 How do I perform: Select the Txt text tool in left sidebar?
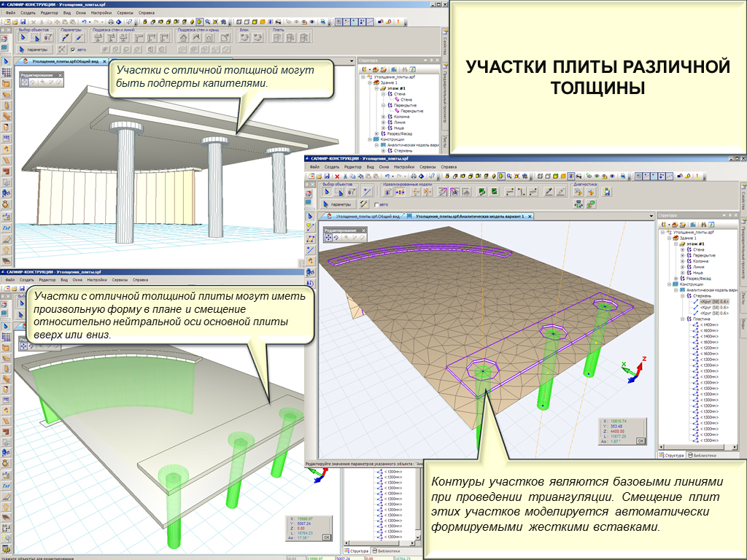click(6, 227)
